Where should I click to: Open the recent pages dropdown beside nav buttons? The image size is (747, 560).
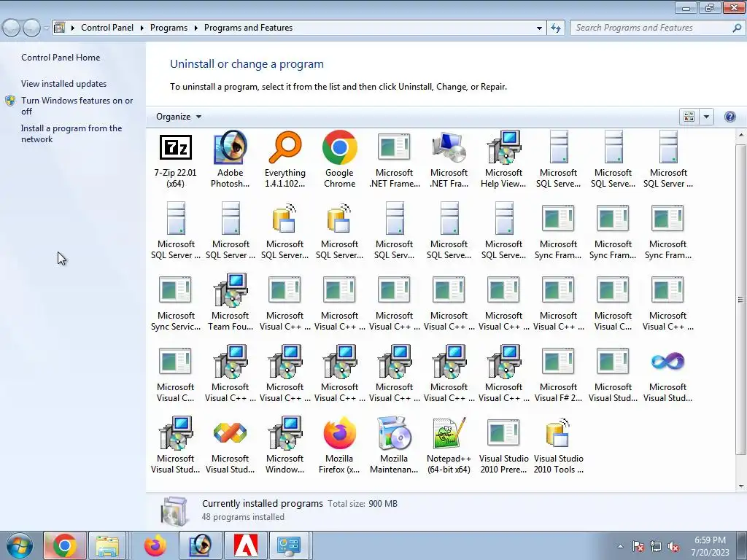point(46,28)
